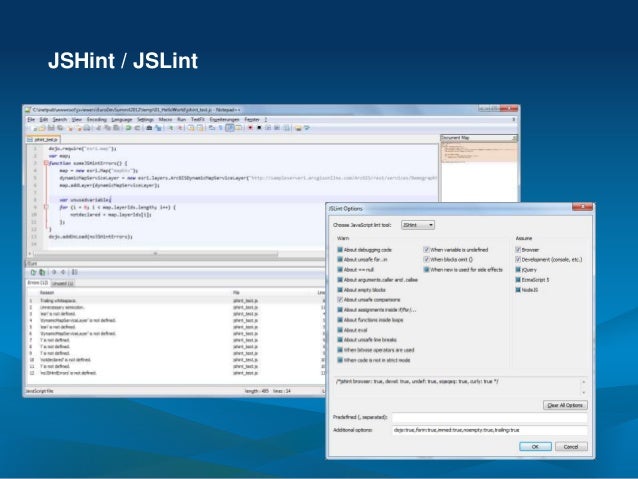Click Cancel in JSLint Options dialog
Viewport: 638px width, 479px height.
[571, 446]
